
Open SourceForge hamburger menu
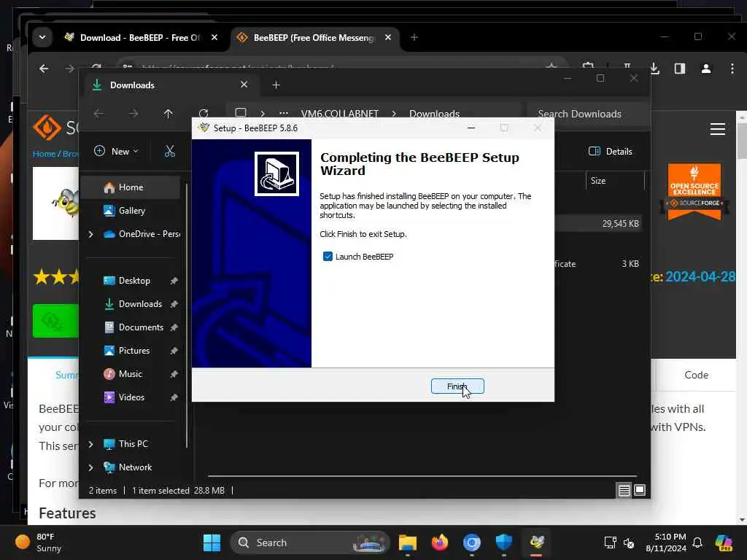point(718,129)
